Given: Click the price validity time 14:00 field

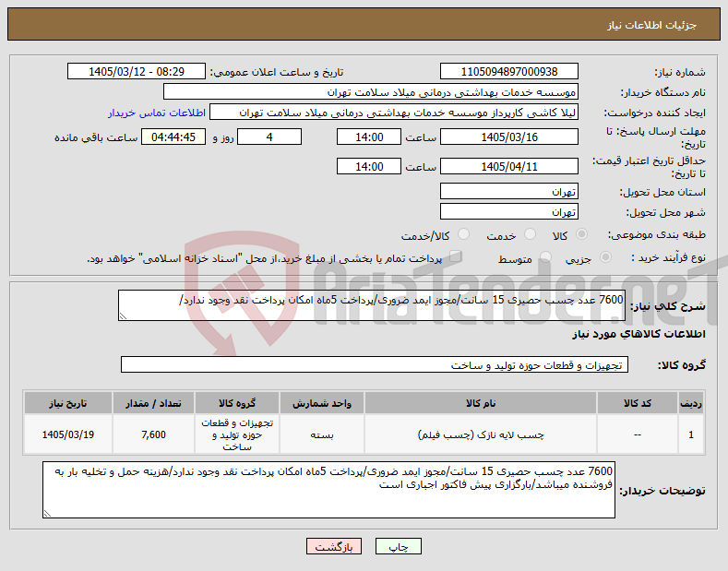Looking at the screenshot, I should [369, 166].
